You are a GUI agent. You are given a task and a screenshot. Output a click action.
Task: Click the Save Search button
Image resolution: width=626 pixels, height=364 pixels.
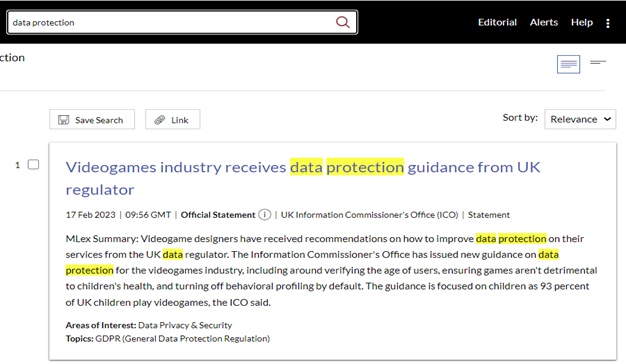point(92,119)
